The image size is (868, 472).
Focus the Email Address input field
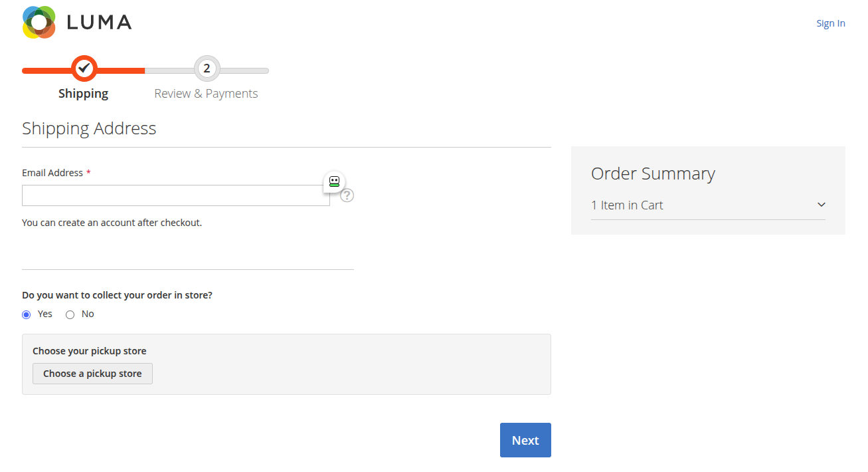pos(176,195)
